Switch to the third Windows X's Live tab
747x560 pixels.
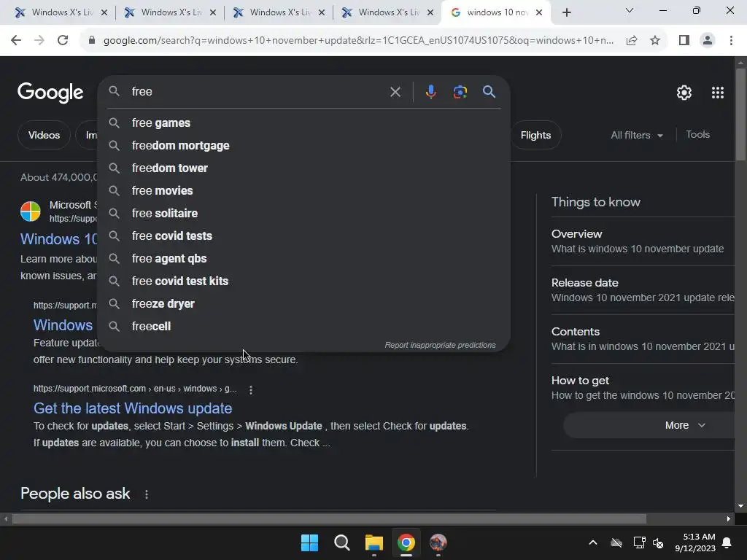[x=279, y=12]
